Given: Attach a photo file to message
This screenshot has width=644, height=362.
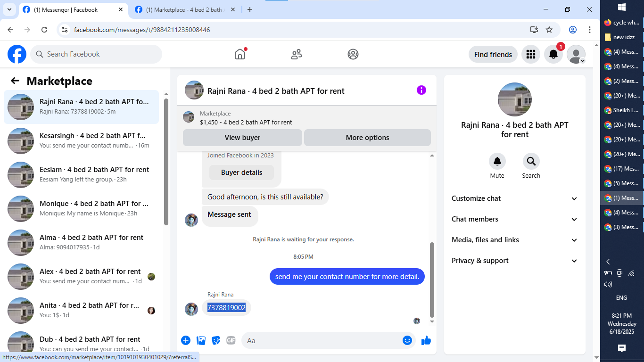Looking at the screenshot, I should (x=201, y=340).
